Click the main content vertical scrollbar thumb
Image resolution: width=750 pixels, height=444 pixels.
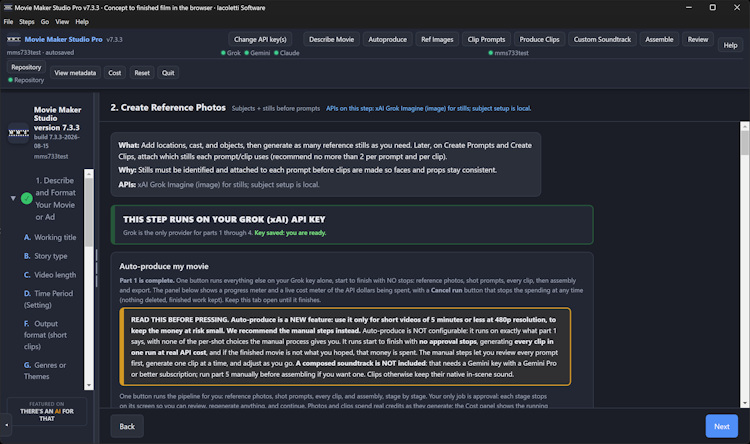744,143
